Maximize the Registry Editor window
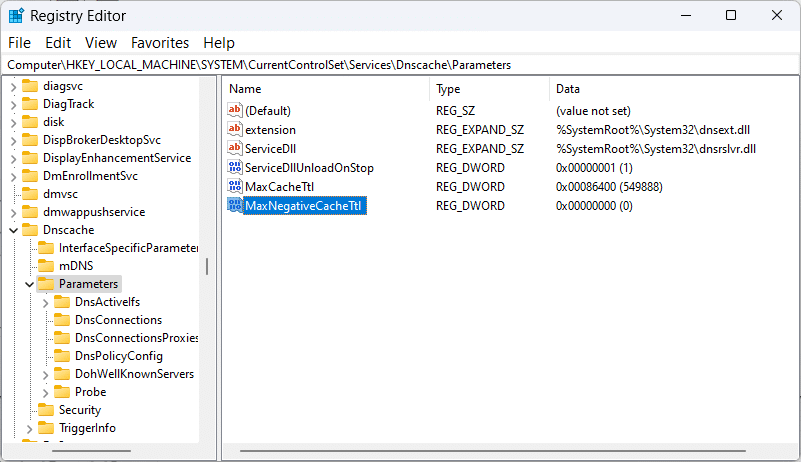This screenshot has width=801, height=462. coord(731,15)
